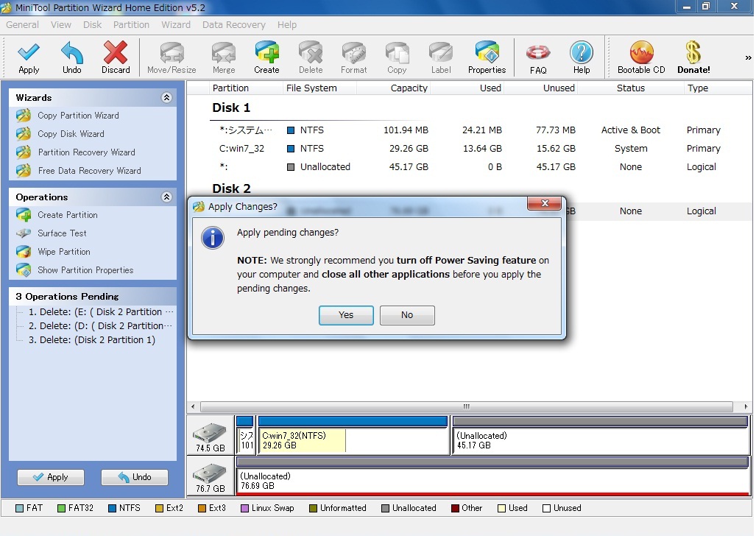Click No in Apply Changes dialog

tap(407, 315)
